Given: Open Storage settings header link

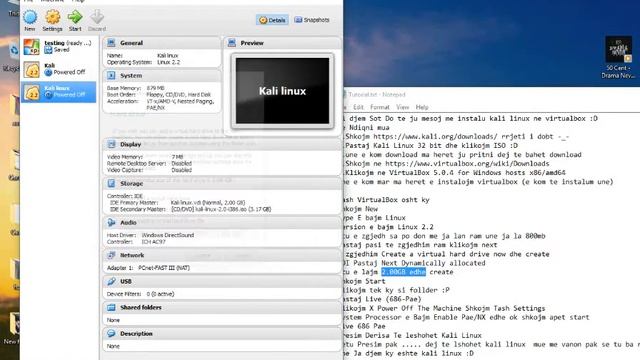Looking at the screenshot, I should click(x=131, y=184).
